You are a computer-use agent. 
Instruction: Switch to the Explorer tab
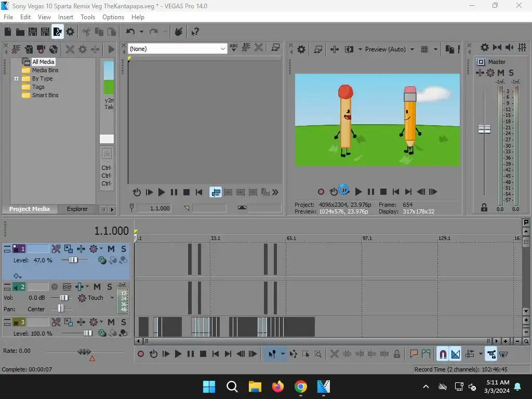coord(77,209)
